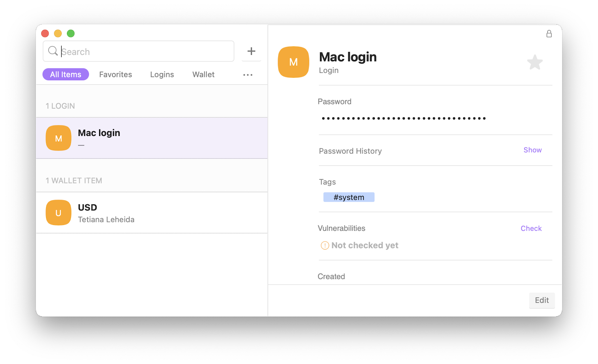The height and width of the screenshot is (364, 598).
Task: Check vulnerabilities for this password
Action: click(531, 228)
